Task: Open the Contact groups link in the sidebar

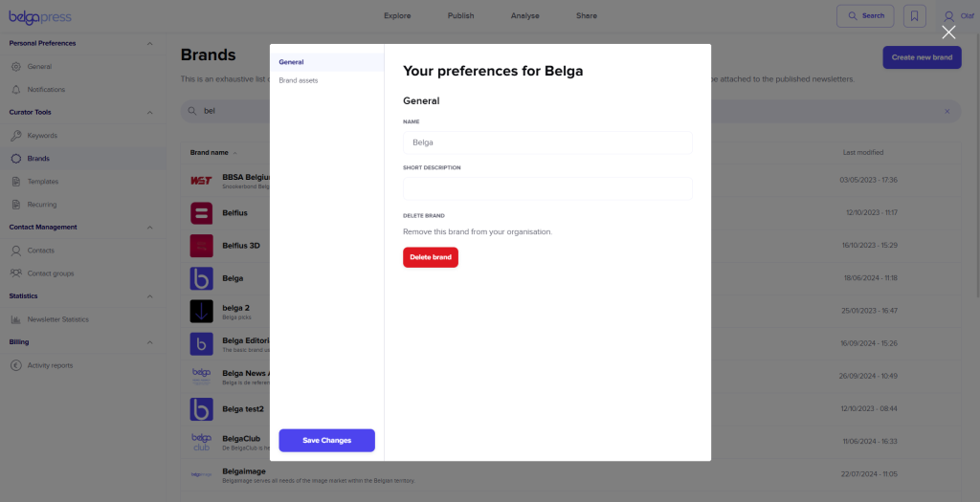Action: point(51,273)
